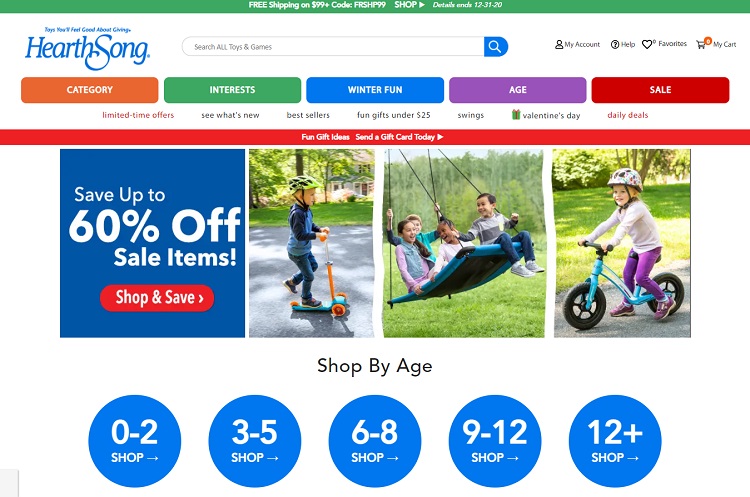Click the blue search magnifier button
750x497 pixels.
(496, 46)
